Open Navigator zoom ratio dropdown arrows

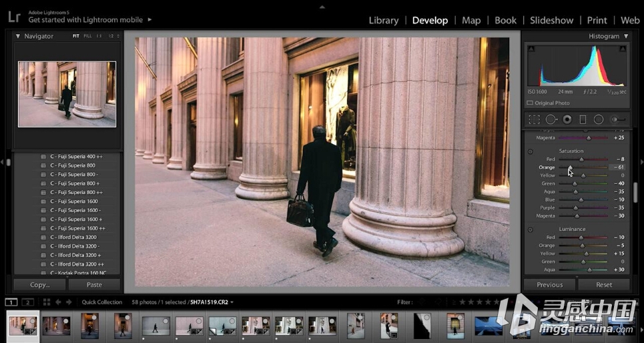(x=118, y=36)
